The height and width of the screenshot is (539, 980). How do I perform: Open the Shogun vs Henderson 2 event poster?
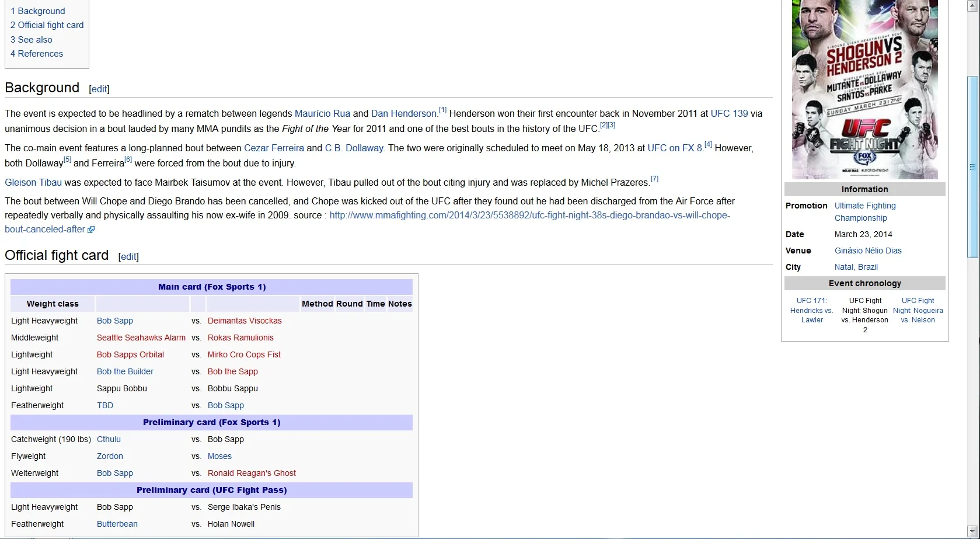pyautogui.click(x=864, y=89)
